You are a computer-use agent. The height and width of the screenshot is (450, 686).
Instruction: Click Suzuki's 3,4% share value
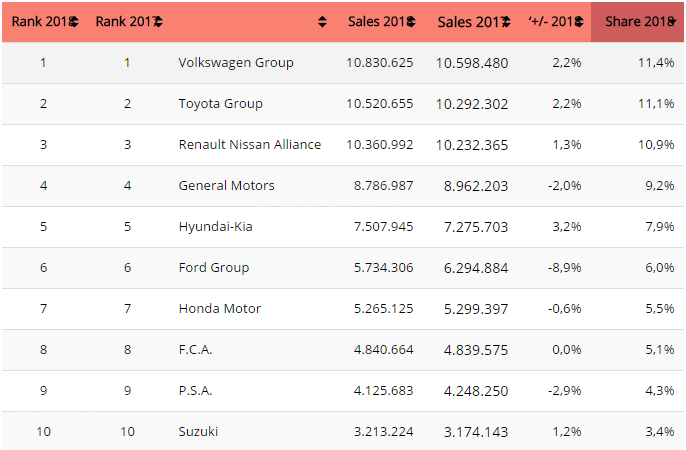660,432
